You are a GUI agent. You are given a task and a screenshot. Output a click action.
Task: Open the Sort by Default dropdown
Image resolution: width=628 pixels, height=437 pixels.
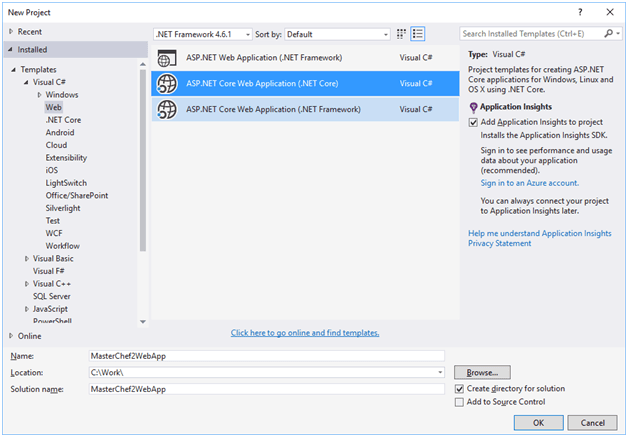coord(337,34)
